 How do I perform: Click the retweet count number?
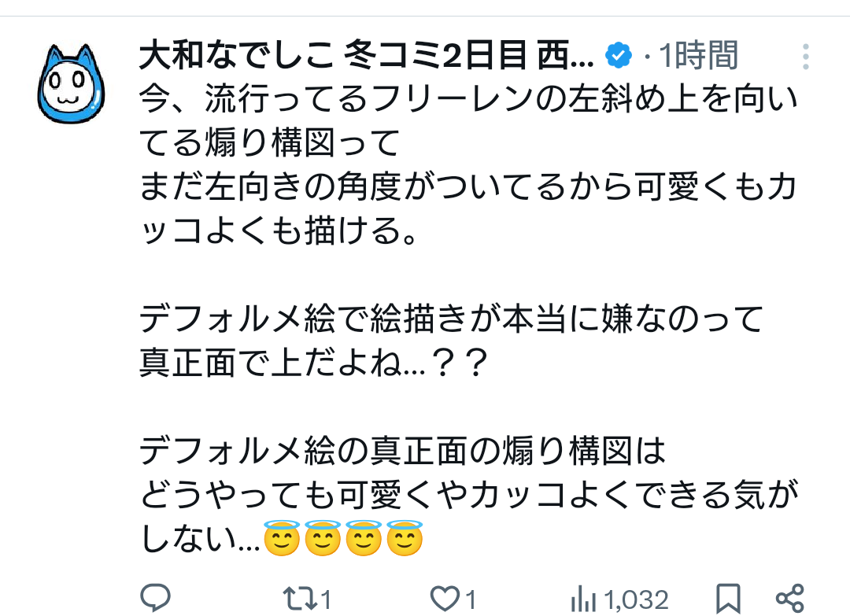[x=326, y=600]
